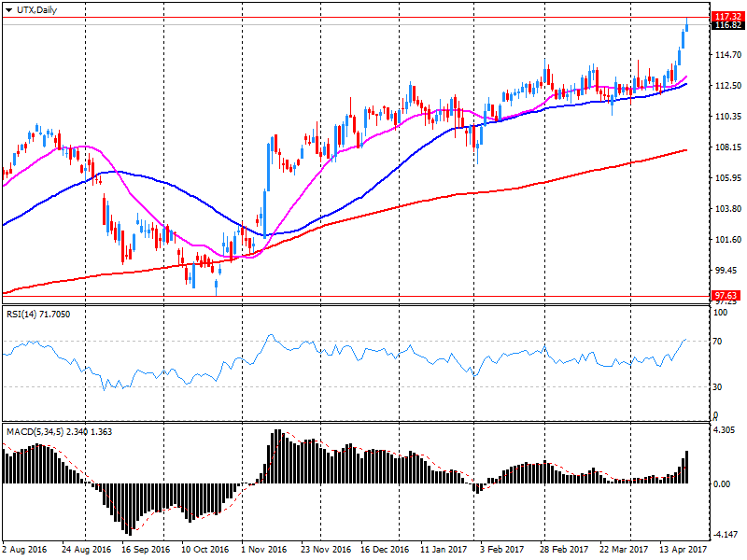747x560 pixels.
Task: Click the RSI 100 scale label
Action: click(720, 313)
